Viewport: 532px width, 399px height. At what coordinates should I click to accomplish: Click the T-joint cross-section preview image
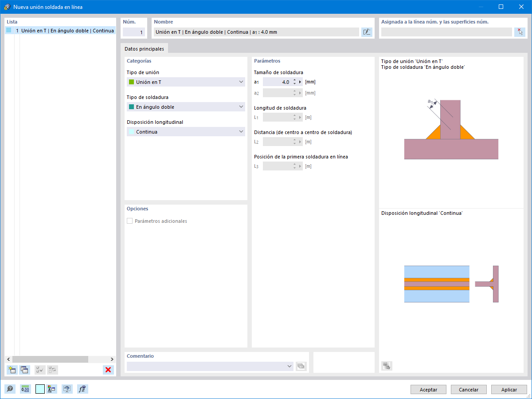click(451, 129)
